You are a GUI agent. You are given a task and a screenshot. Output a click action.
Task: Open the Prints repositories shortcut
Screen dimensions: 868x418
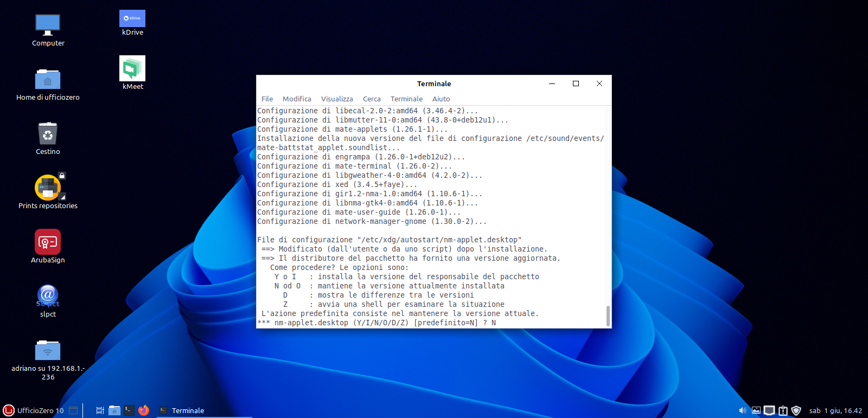(x=48, y=188)
